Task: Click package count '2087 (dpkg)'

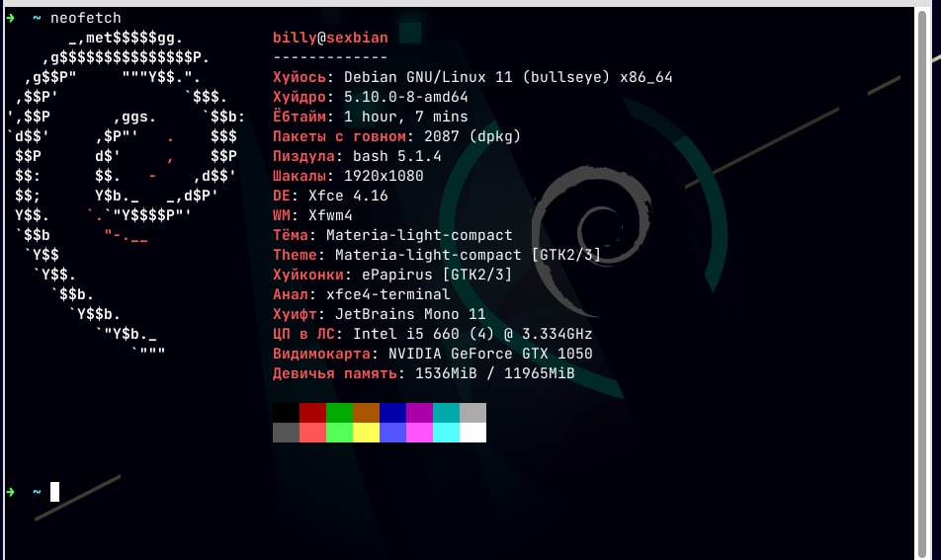Action: (x=472, y=136)
